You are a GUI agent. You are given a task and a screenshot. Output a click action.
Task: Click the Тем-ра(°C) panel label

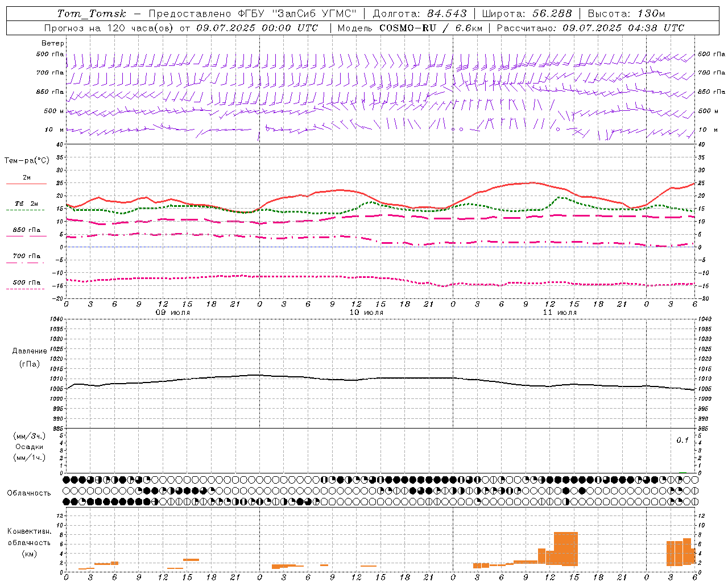tap(27, 160)
